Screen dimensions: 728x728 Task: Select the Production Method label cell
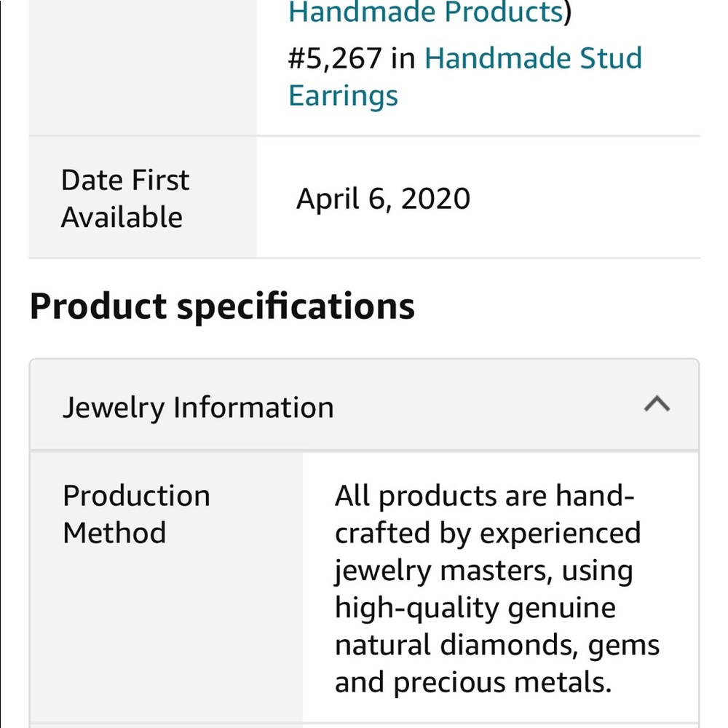(137, 513)
